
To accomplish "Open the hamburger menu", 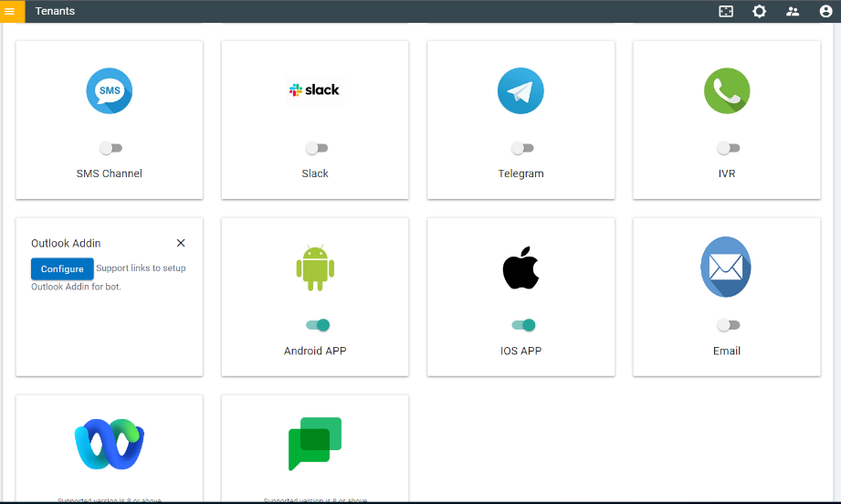I will coord(10,11).
